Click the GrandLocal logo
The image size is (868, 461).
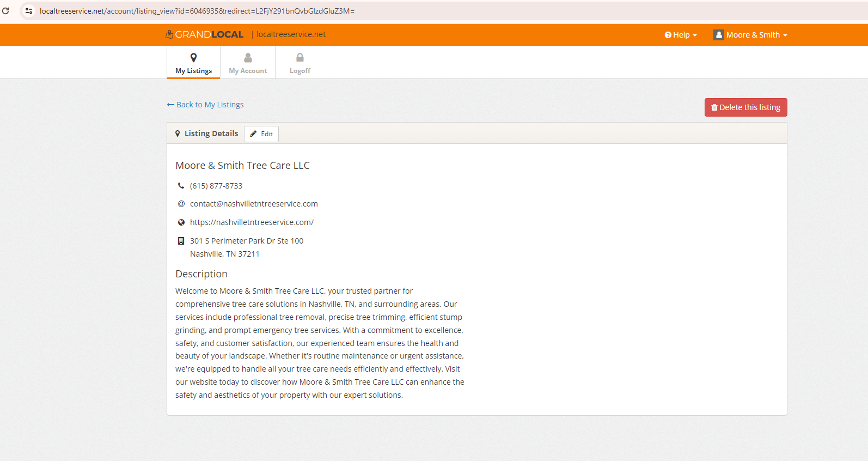(205, 34)
